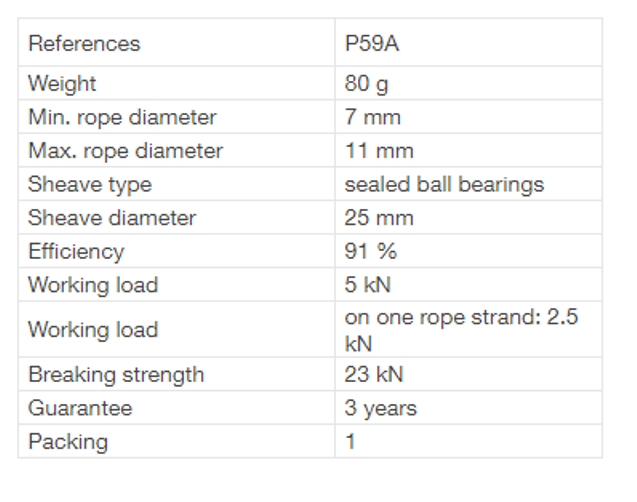Click the Sheave type label
The width and height of the screenshot is (637, 502).
coord(90,184)
